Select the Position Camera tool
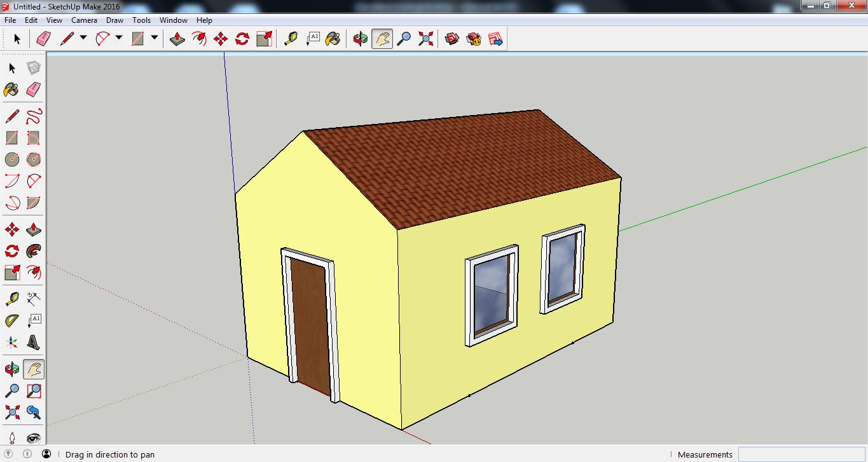Image resolution: width=868 pixels, height=462 pixels. click(x=12, y=438)
